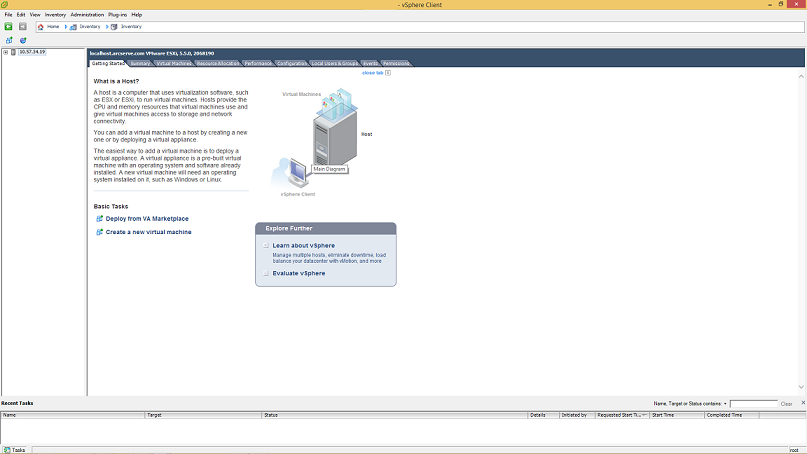Open the Administration menu

(87, 15)
